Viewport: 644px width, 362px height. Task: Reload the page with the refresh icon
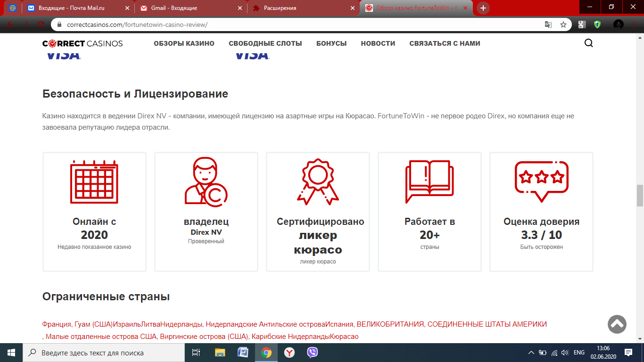click(41, 25)
